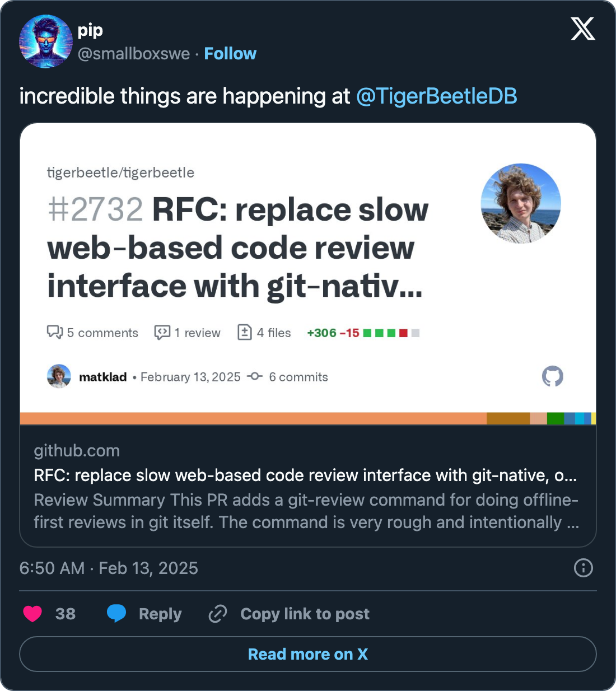Click the reply speech bubble icon
The width and height of the screenshot is (616, 691).
pyautogui.click(x=116, y=614)
